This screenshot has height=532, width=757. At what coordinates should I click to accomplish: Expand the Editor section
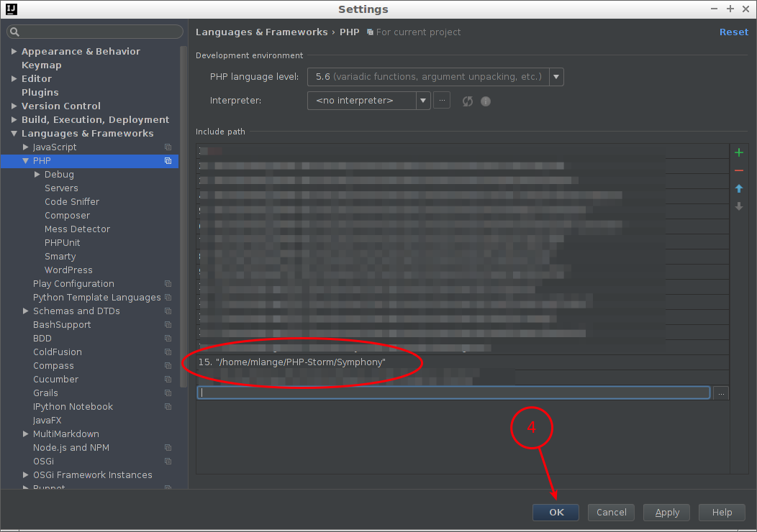pos(14,78)
